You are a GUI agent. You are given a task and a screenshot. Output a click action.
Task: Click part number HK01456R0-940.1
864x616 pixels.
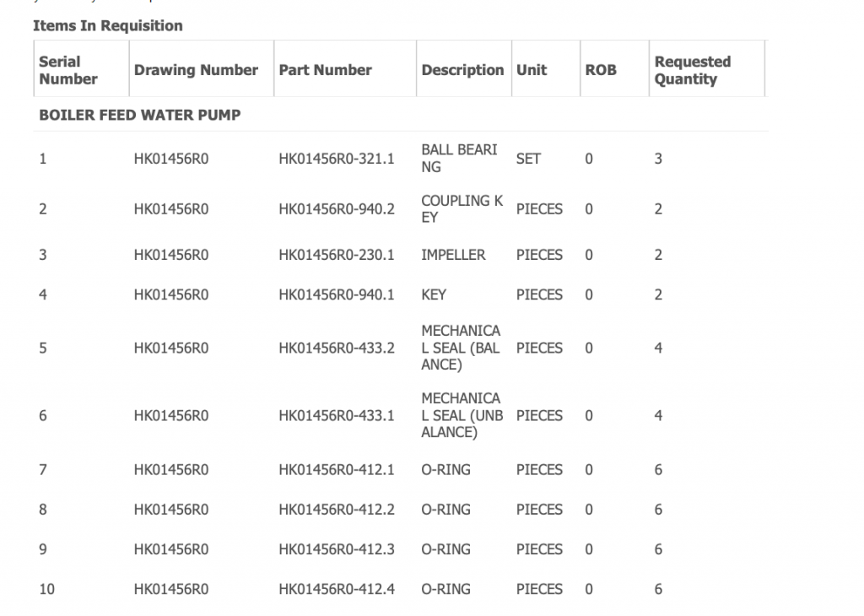click(337, 294)
